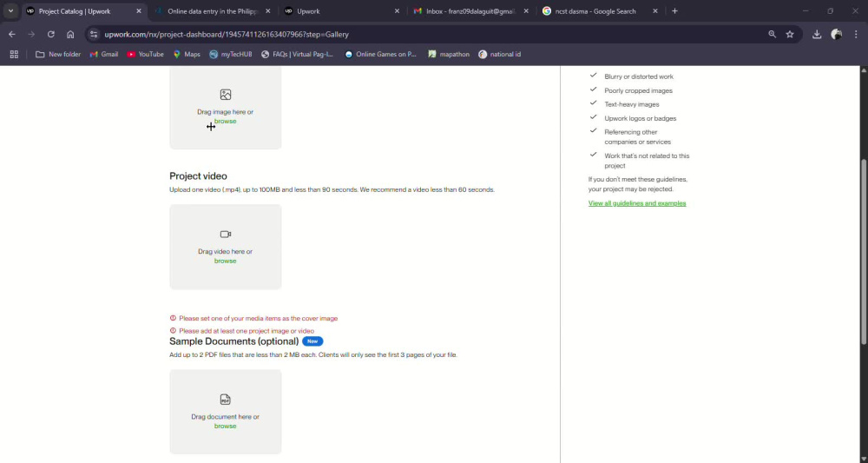Go to the browser home page
868x463 pixels.
tap(70, 35)
